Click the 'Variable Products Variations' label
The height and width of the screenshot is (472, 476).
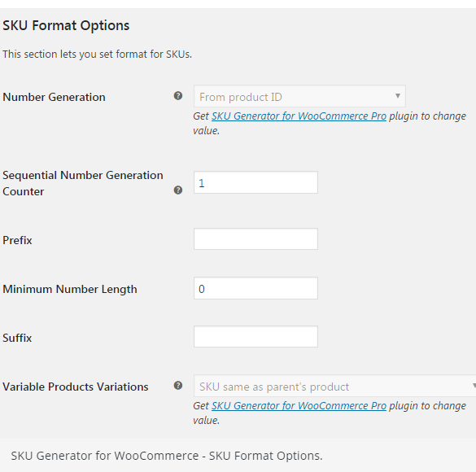[x=76, y=387]
